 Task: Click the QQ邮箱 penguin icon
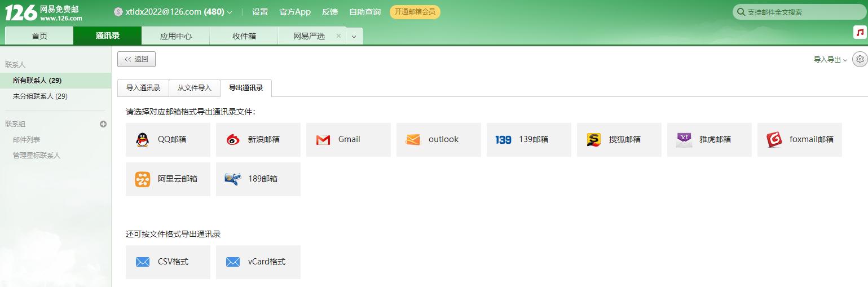pyautogui.click(x=143, y=140)
